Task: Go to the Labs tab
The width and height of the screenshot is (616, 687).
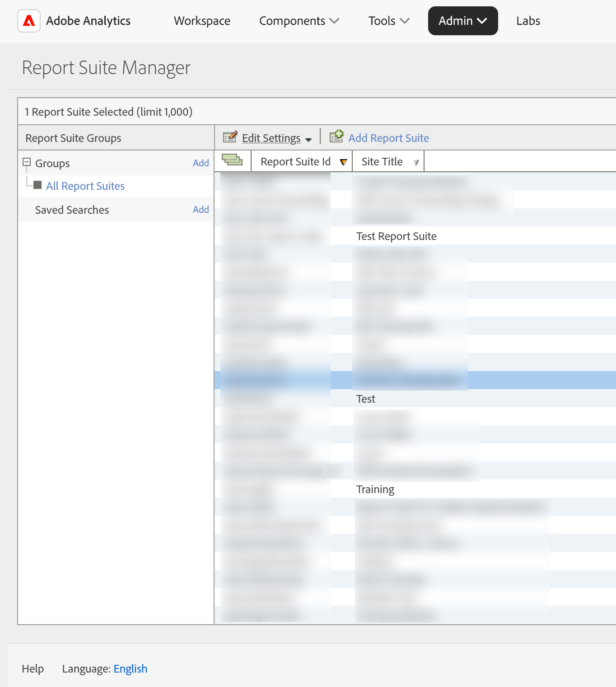Action: coord(528,21)
